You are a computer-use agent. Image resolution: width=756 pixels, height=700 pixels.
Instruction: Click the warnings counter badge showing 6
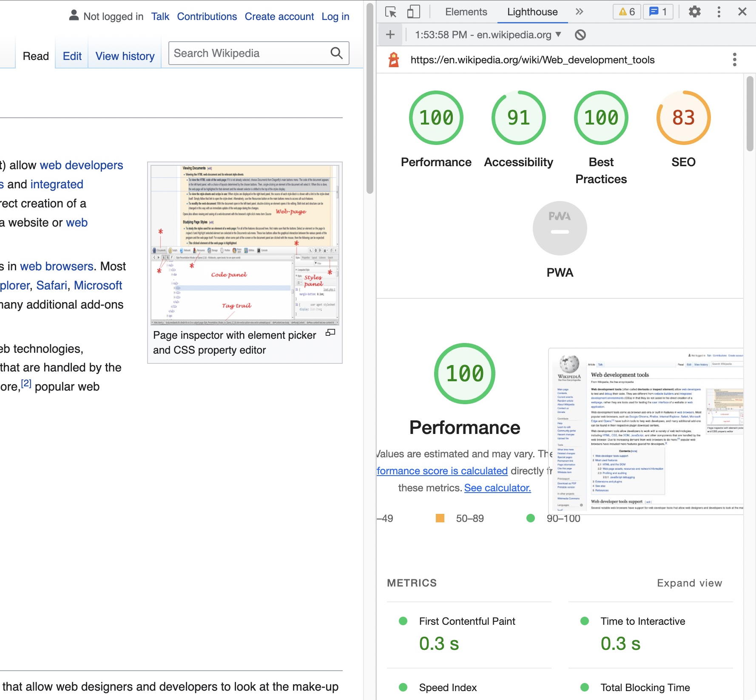click(627, 12)
